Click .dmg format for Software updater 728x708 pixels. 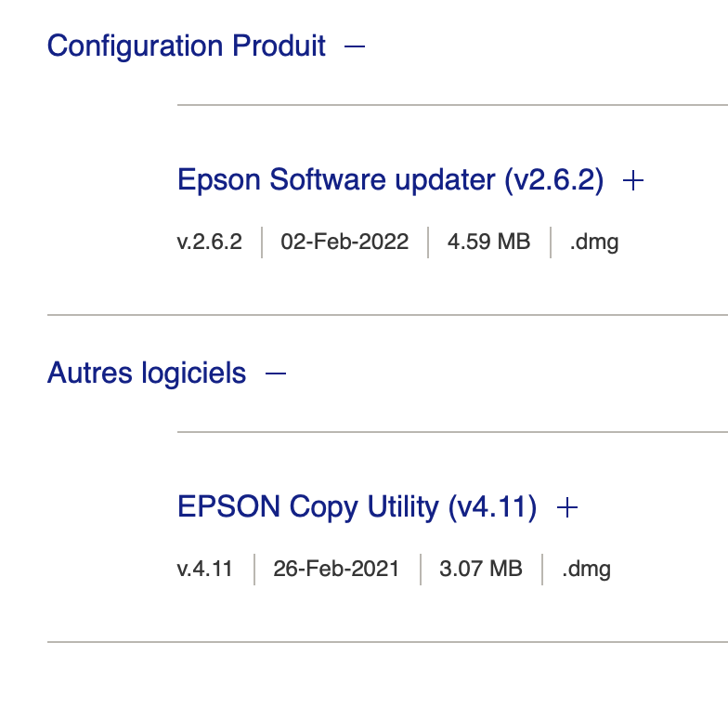594,242
